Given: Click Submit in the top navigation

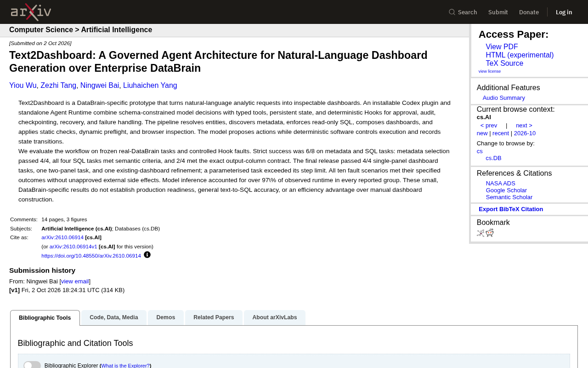Looking at the screenshot, I should click(498, 12).
